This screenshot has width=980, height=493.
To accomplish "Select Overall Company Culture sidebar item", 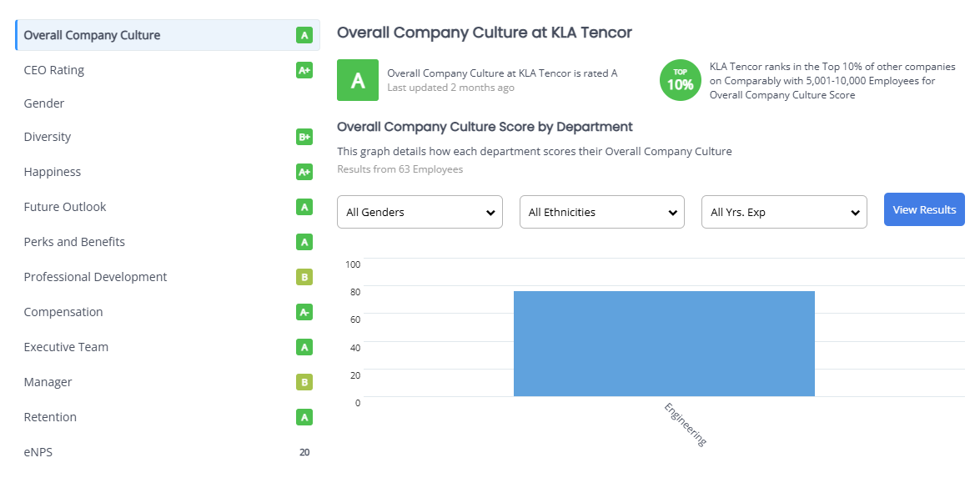I will (168, 35).
